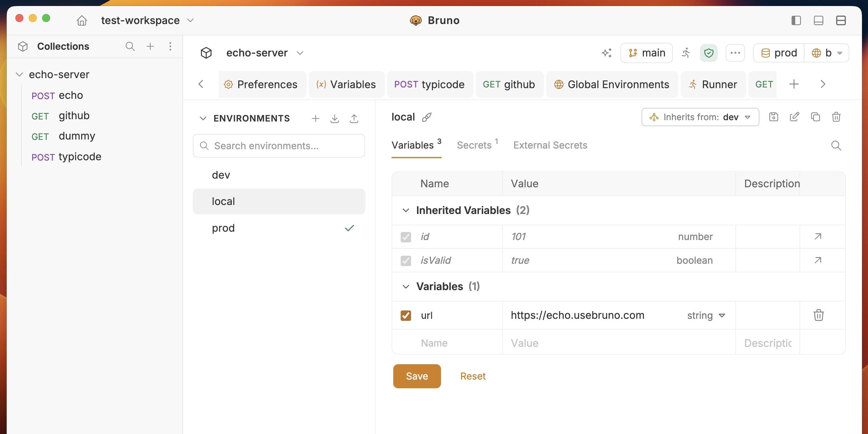
Task: Toggle sidebar visibility layout icon
Action: pyautogui.click(x=796, y=21)
